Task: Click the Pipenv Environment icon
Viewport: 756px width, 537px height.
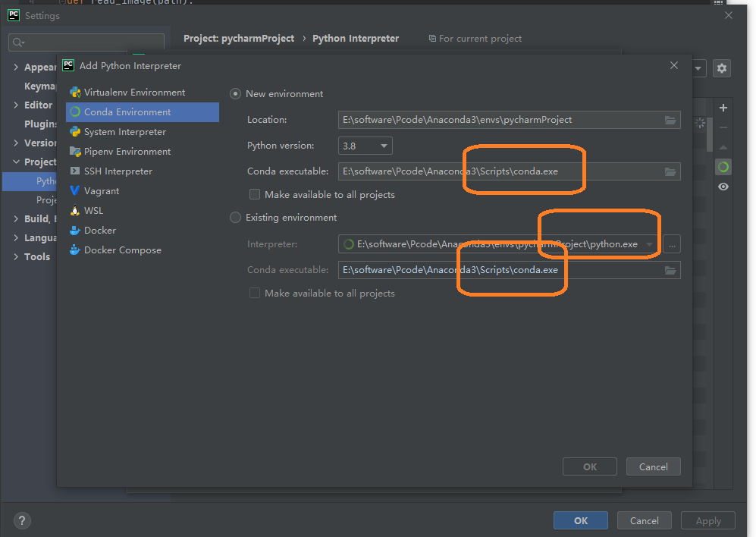Action: tap(75, 152)
